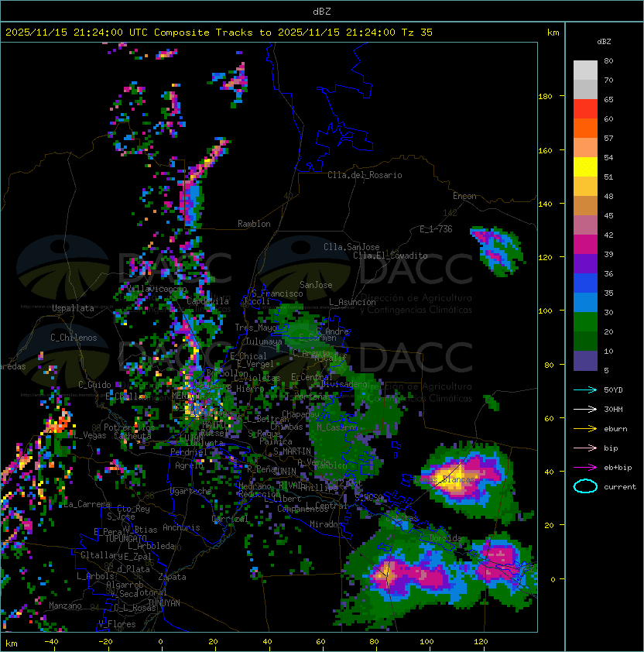Screen dimensions: 644x652
Task: Click the 'Zapata' map label
Action: point(172,577)
